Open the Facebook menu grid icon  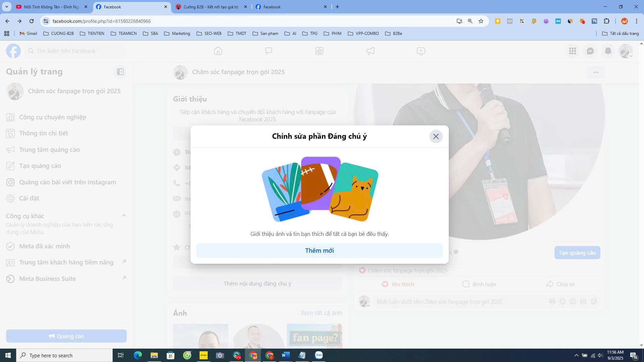click(x=573, y=51)
